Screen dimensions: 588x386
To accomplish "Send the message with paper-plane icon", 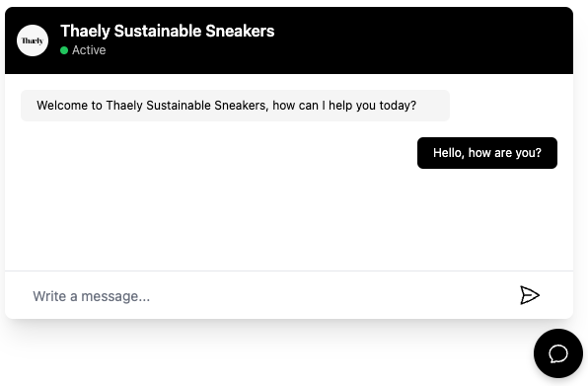I will pyautogui.click(x=530, y=295).
